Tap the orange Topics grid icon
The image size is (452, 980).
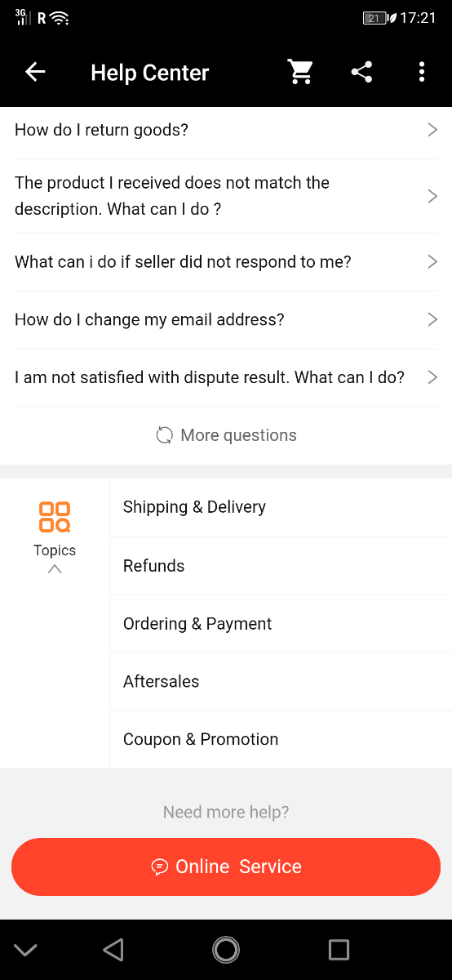[x=55, y=517]
